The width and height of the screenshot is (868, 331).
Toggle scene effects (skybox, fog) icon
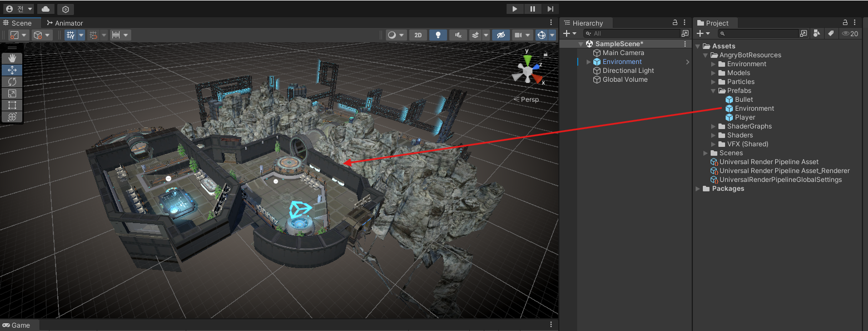tap(475, 35)
